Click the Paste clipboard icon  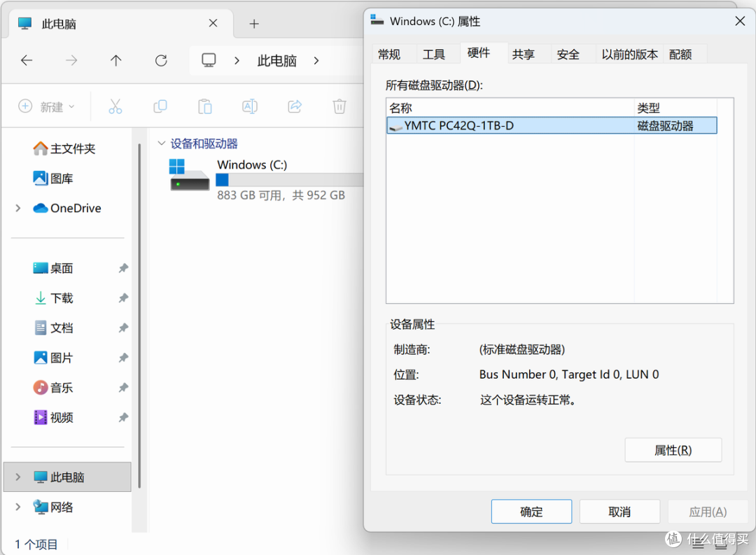tap(205, 106)
